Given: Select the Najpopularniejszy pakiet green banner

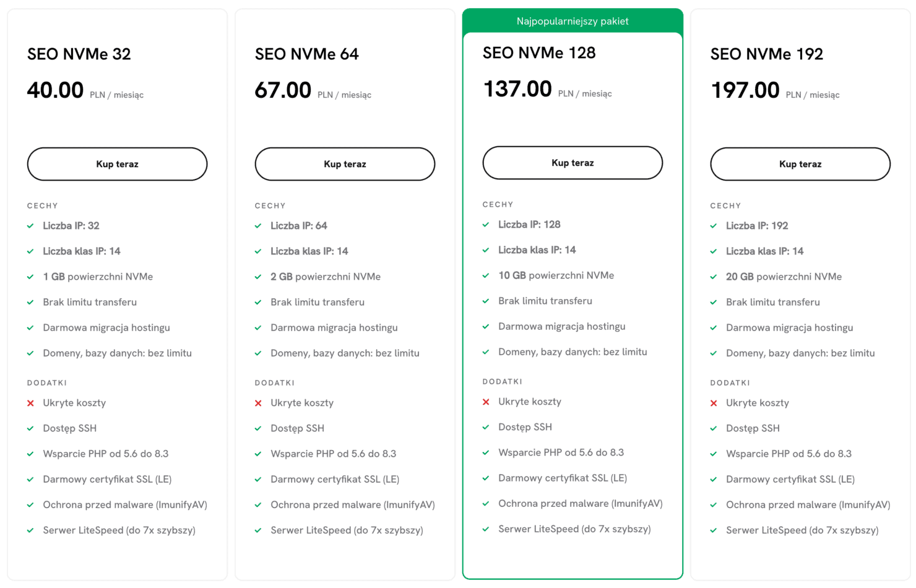Looking at the screenshot, I should (572, 21).
